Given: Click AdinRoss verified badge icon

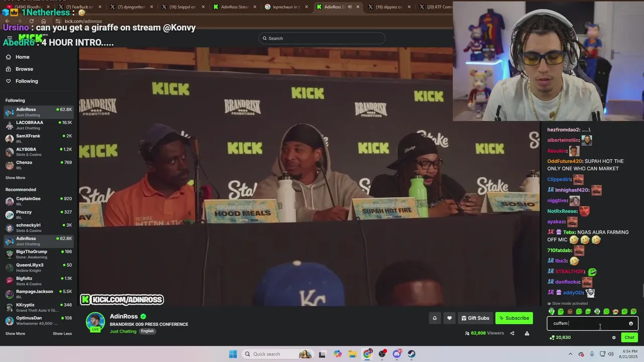Looking at the screenshot, I should [143, 317].
